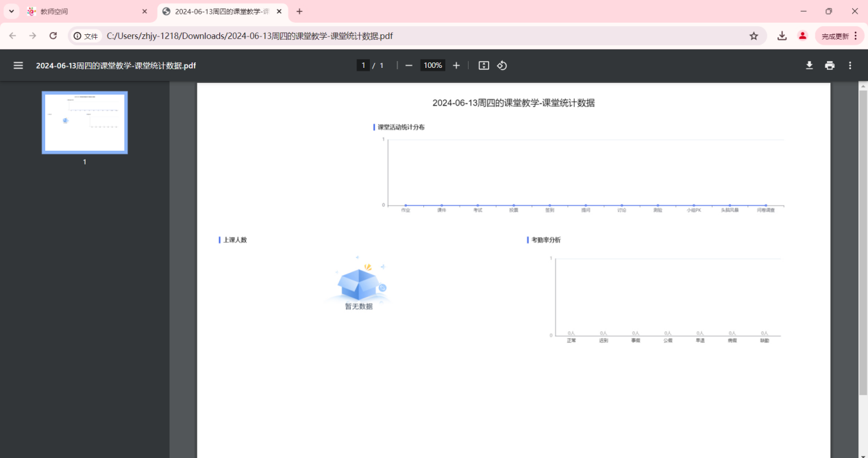Screen dimensions: 868x458
Task: Zoom in using the plus icon
Action: (x=456, y=65)
